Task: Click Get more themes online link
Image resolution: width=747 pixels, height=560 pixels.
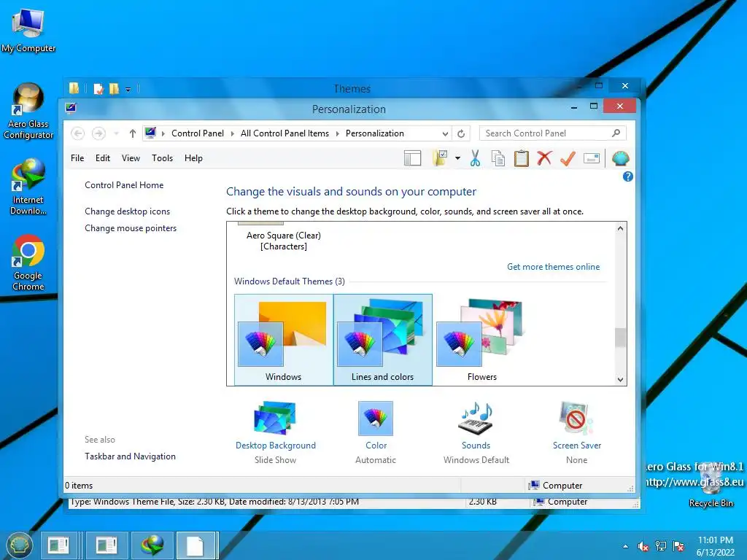Action: click(553, 267)
